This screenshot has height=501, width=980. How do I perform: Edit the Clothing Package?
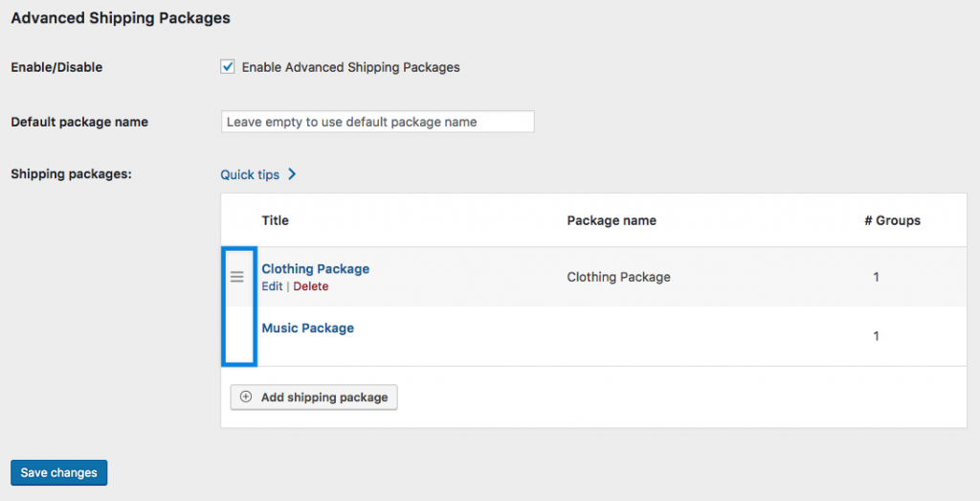tap(272, 285)
